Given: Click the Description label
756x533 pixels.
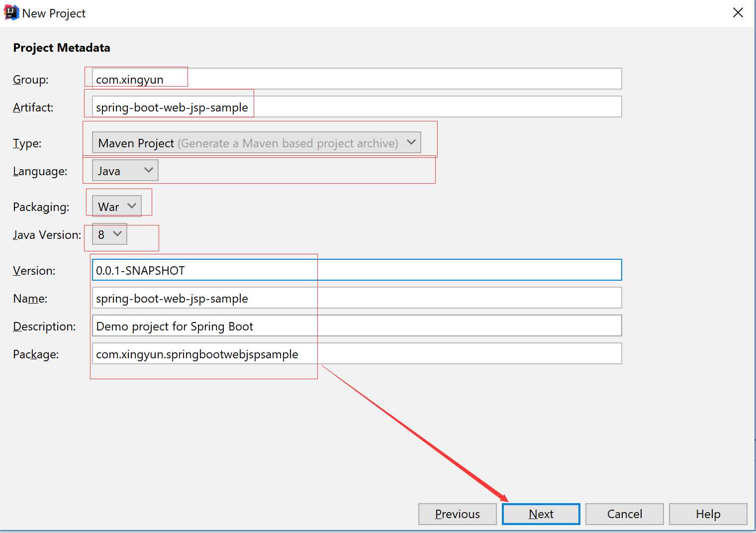Looking at the screenshot, I should (x=45, y=326).
